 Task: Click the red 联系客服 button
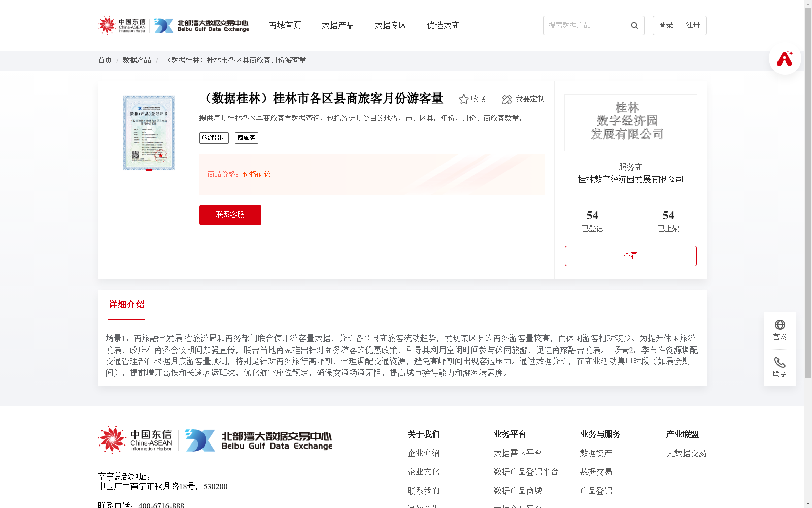tap(230, 215)
